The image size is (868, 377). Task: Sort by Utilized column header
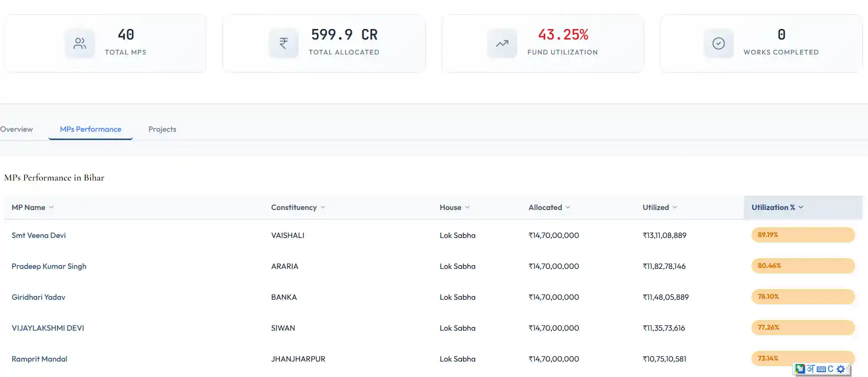[660, 207]
